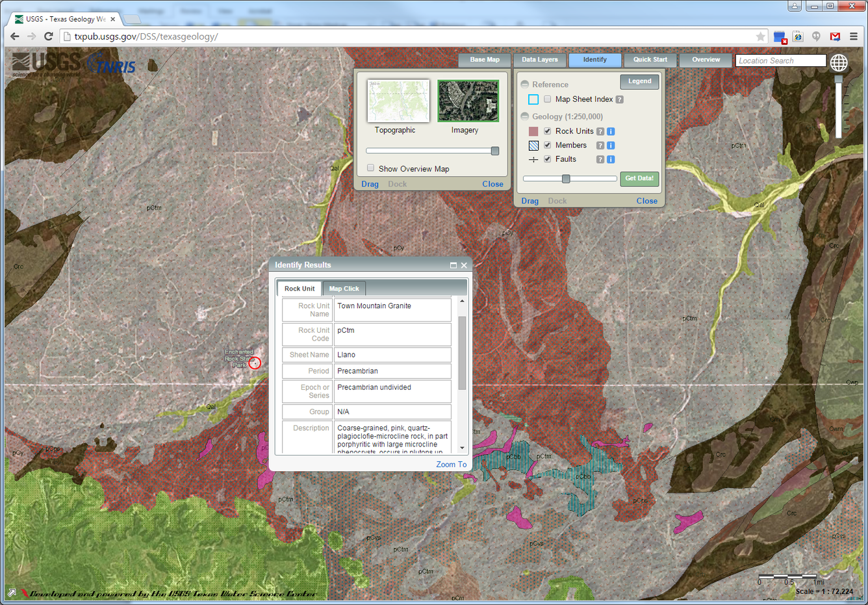Screen dimensions: 868x605
Task: Click the info icon beside Faults
Action: tap(611, 159)
